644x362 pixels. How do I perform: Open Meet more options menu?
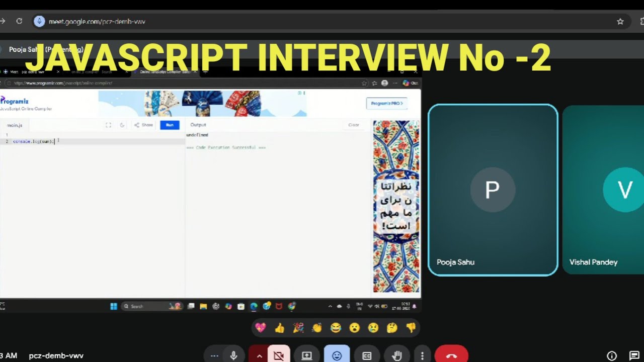pos(422,355)
